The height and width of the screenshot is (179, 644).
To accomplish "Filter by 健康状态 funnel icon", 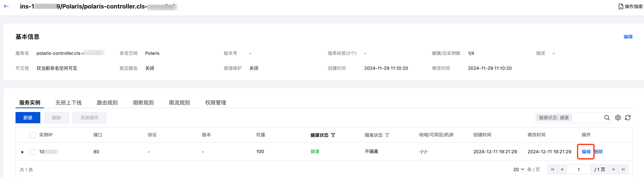I will click(x=333, y=135).
